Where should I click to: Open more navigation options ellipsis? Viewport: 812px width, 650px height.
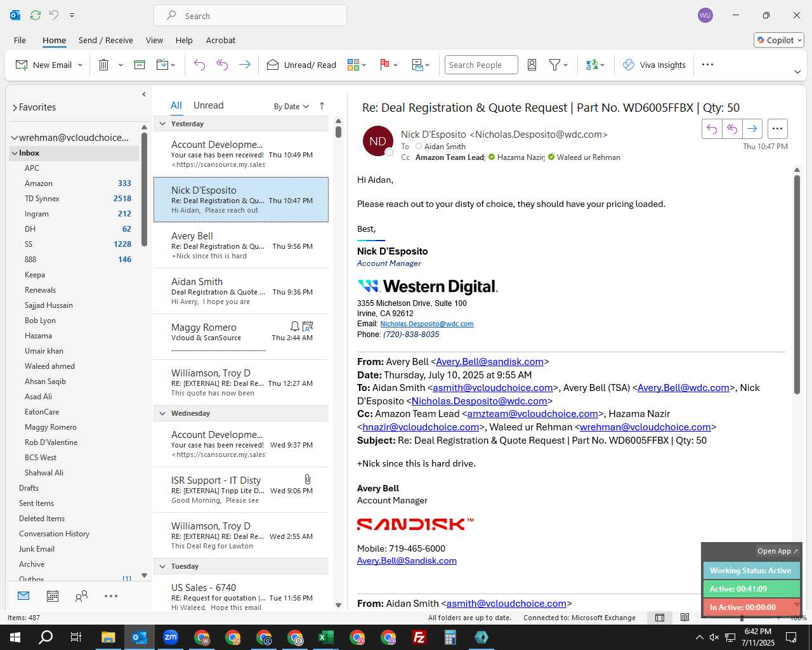coord(111,596)
